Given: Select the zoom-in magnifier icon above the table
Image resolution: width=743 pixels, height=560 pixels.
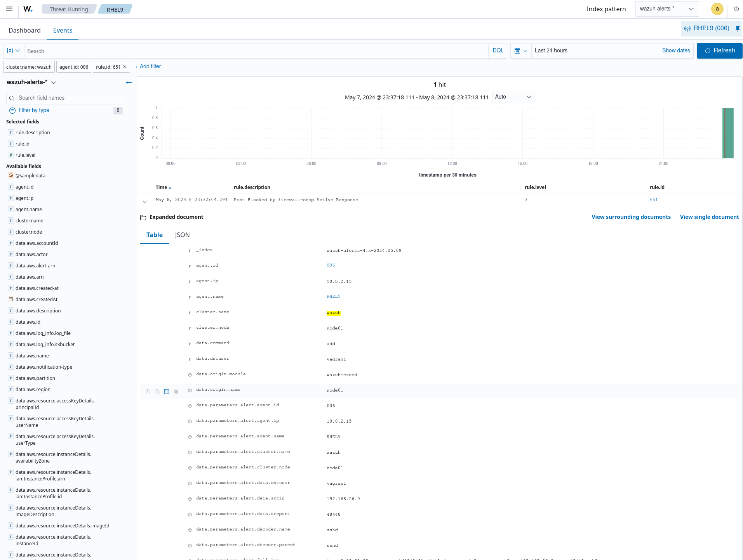Looking at the screenshot, I should point(148,392).
